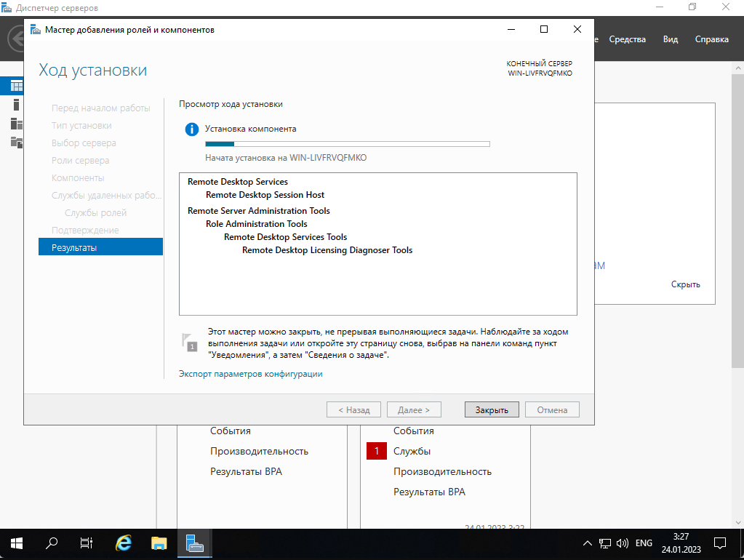Select the All Servers icon in sidebar

click(x=16, y=123)
